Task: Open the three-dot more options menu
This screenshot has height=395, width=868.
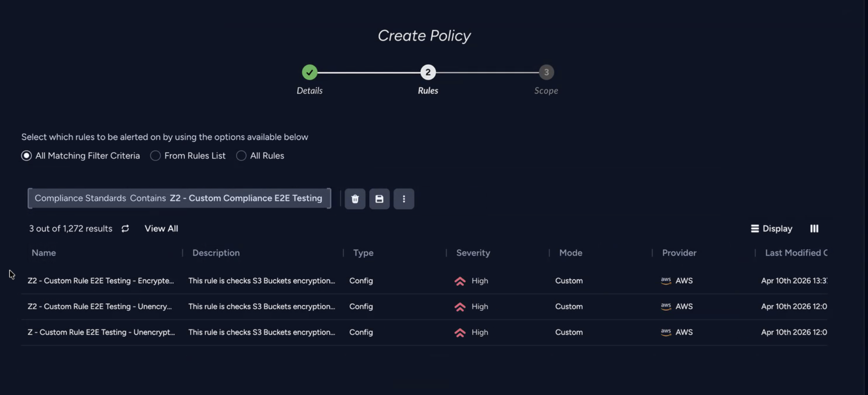Action: point(404,199)
